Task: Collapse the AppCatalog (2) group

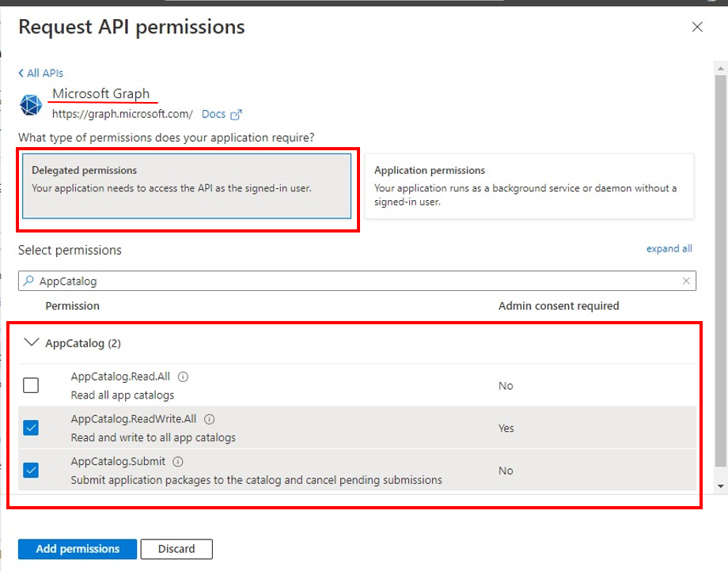Action: (x=31, y=342)
